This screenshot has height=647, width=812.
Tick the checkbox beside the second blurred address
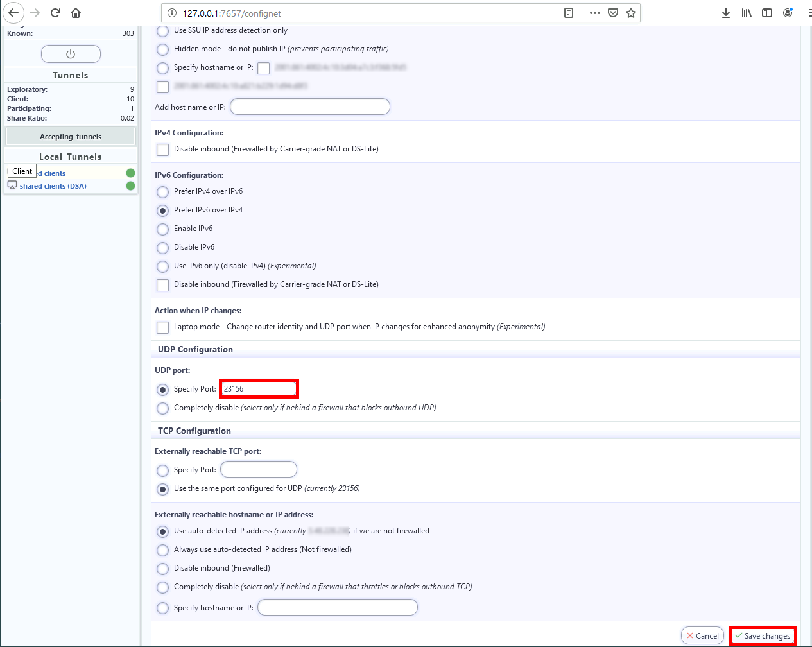[x=163, y=87]
